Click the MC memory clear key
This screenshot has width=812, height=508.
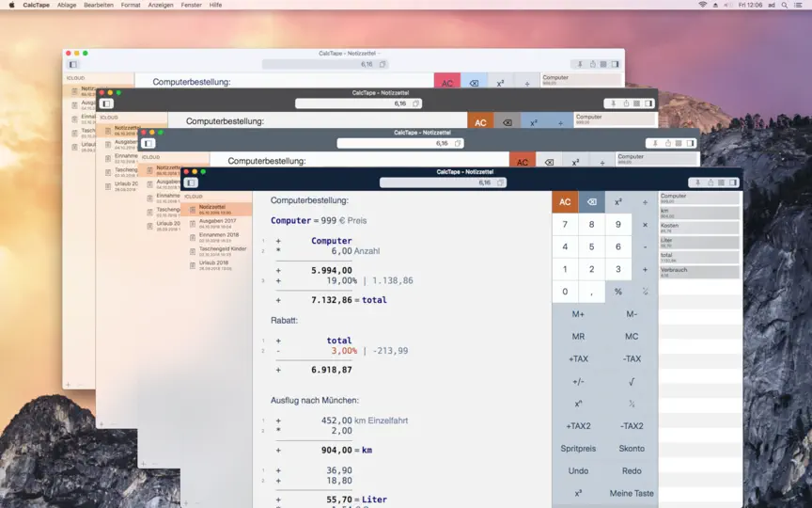click(632, 337)
